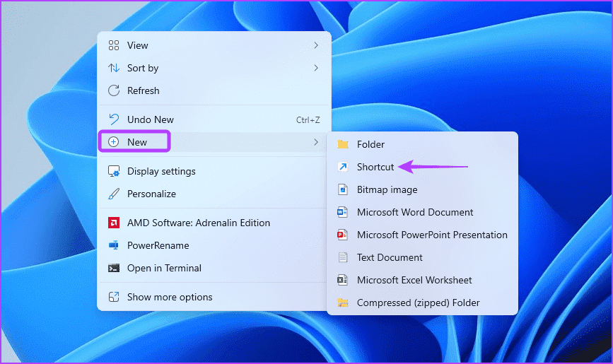Image resolution: width=613 pixels, height=364 pixels.
Task: Click the PowerPoint presentation icon
Action: tap(342, 235)
